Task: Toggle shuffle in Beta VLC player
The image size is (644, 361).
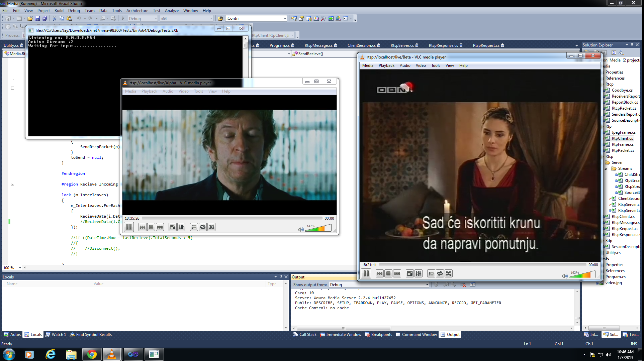Action: click(449, 274)
